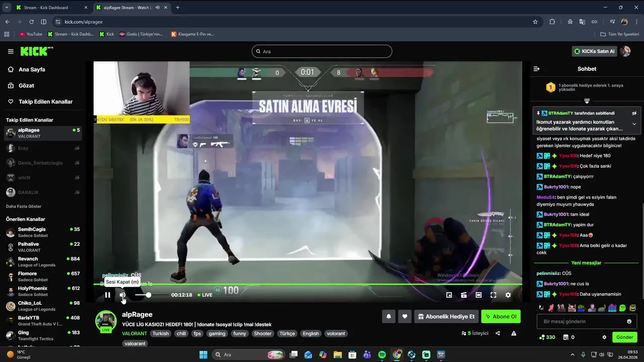Click the heart follow button
The height and width of the screenshot is (362, 644).
click(x=405, y=317)
